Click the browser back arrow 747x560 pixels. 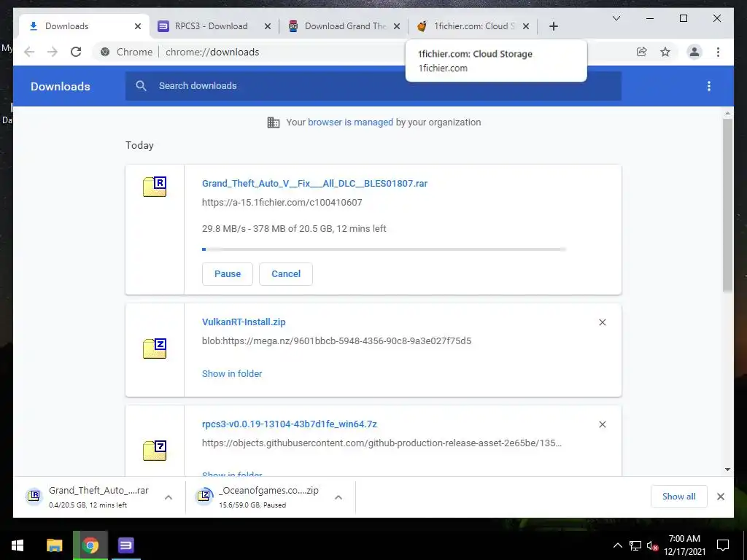click(29, 52)
